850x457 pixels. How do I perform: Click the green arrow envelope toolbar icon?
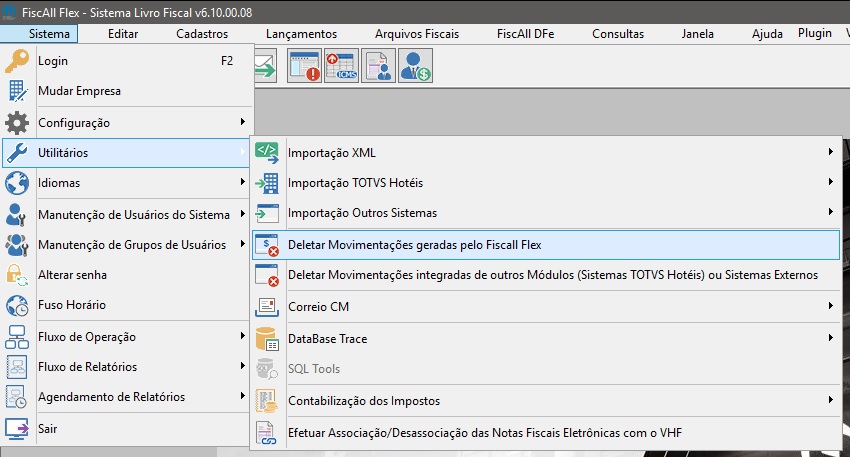(x=266, y=66)
